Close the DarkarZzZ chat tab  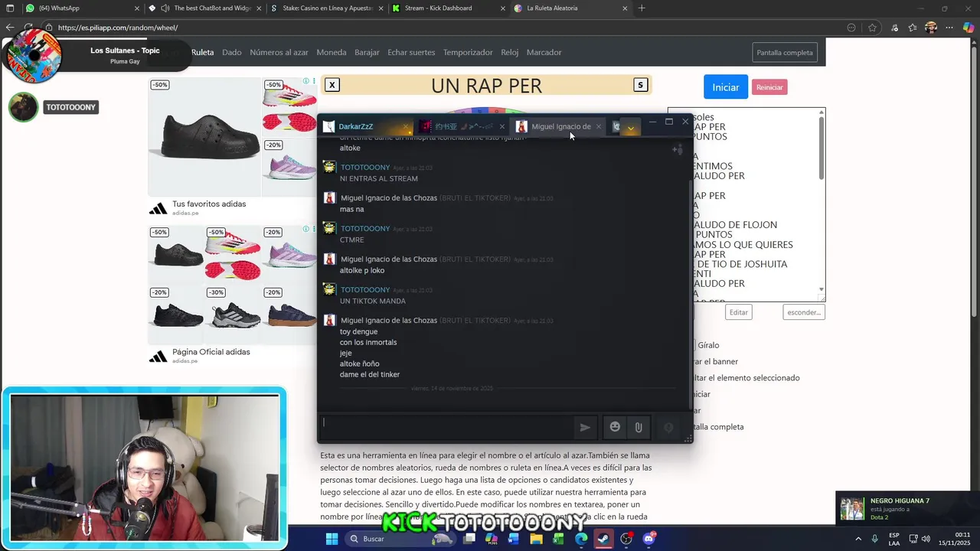[406, 126]
